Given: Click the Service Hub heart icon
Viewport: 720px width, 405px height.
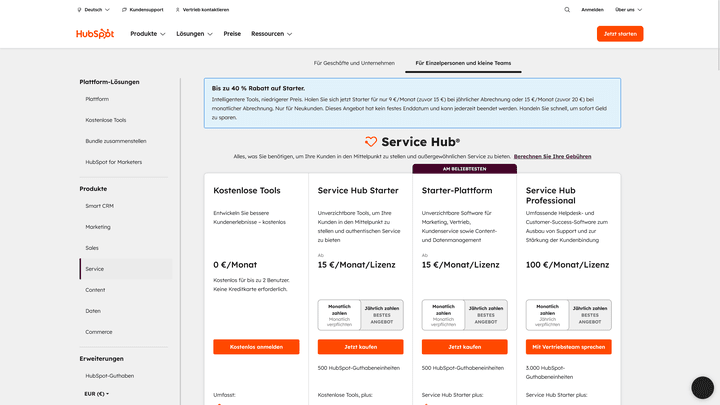Looking at the screenshot, I should pyautogui.click(x=371, y=142).
